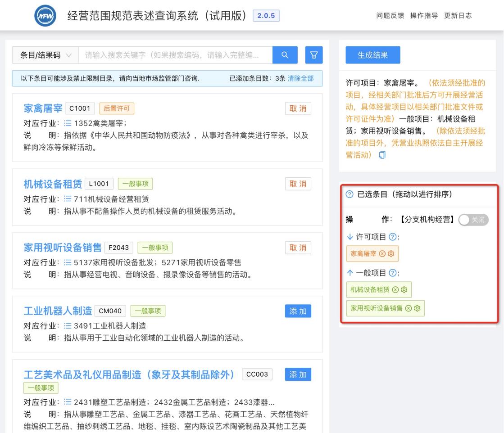This screenshot has width=504, height=433.
Task: Add 工业机器人制造 with its 添加 button
Action: pos(298,311)
